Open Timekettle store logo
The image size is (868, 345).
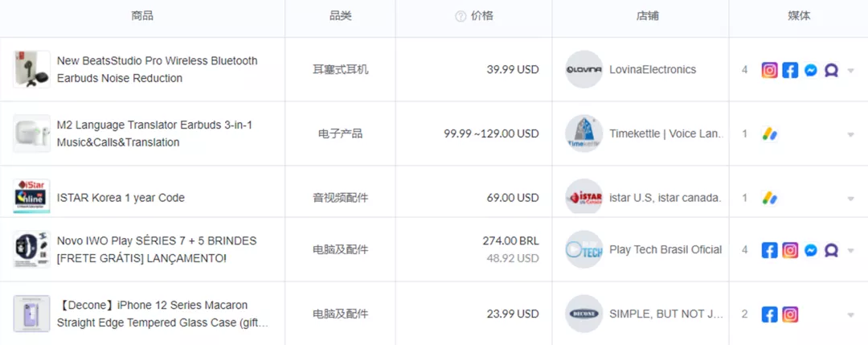tap(584, 133)
